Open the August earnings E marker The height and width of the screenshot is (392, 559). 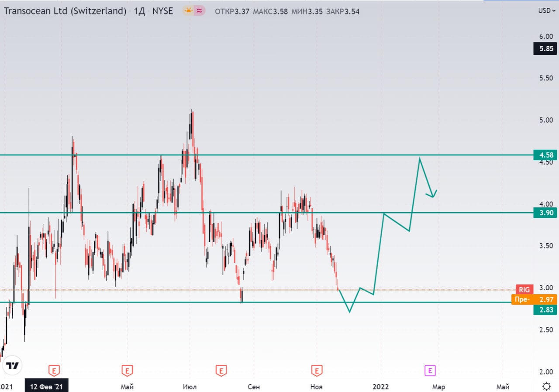(x=221, y=371)
